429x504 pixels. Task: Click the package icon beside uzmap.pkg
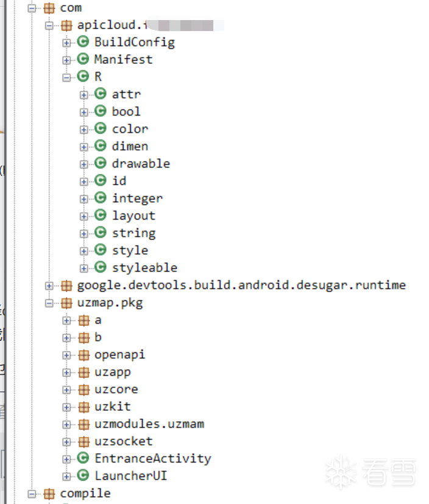pyautogui.click(x=66, y=303)
